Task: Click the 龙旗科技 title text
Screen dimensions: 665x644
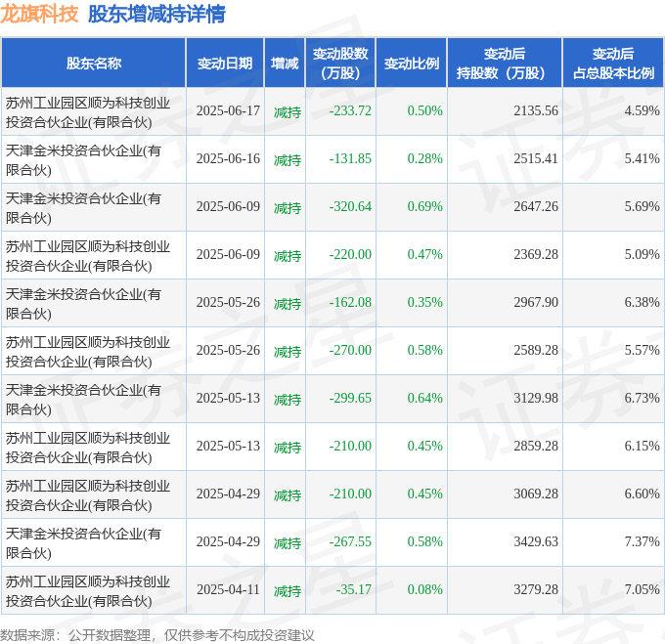Action: point(39,14)
